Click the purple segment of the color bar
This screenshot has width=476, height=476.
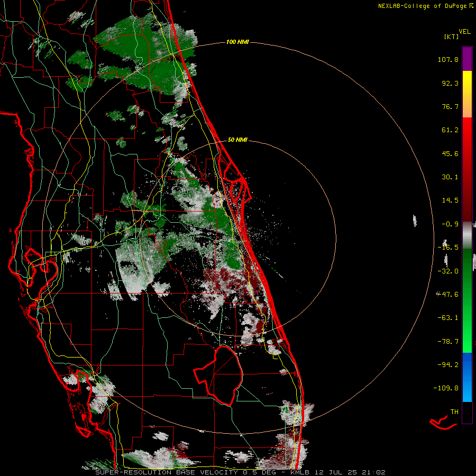point(467,59)
